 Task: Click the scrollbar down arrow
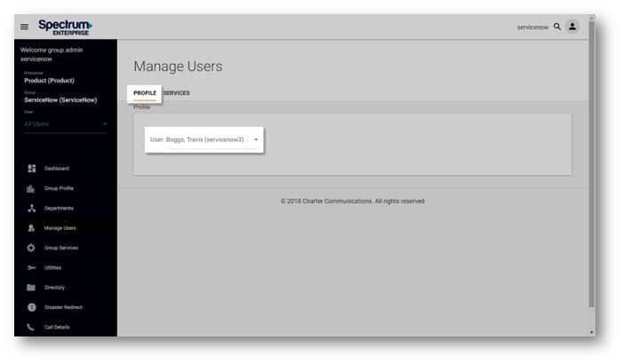click(x=592, y=332)
